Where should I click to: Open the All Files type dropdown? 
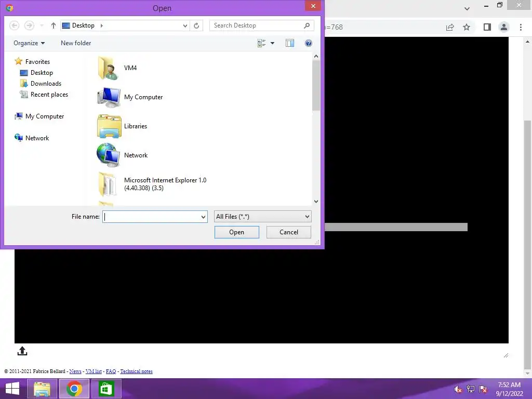pos(262,217)
